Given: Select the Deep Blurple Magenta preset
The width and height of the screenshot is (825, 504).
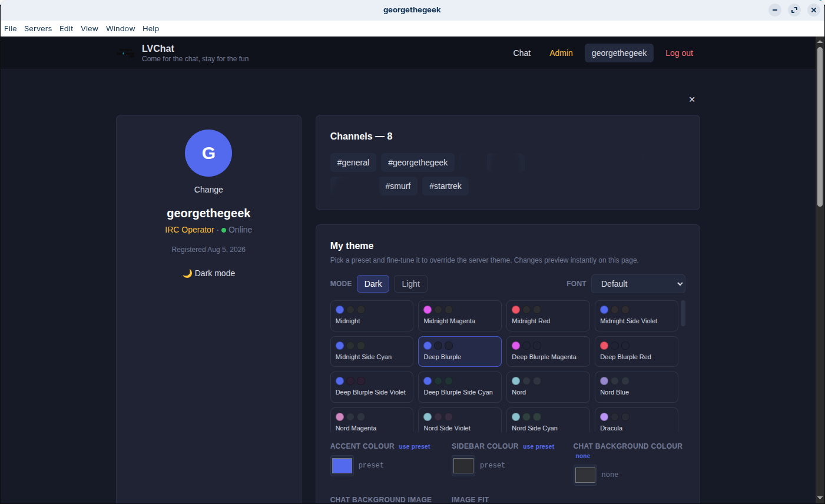Looking at the screenshot, I should (548, 352).
